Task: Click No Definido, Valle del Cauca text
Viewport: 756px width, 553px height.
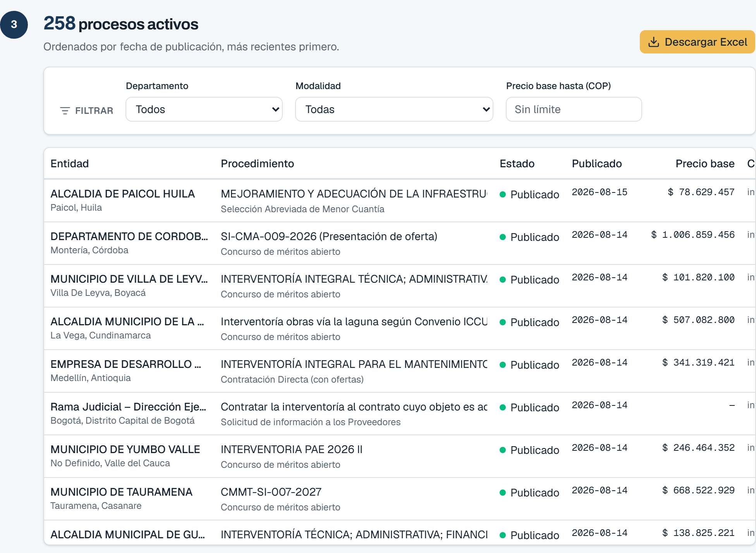Action: pyautogui.click(x=110, y=463)
